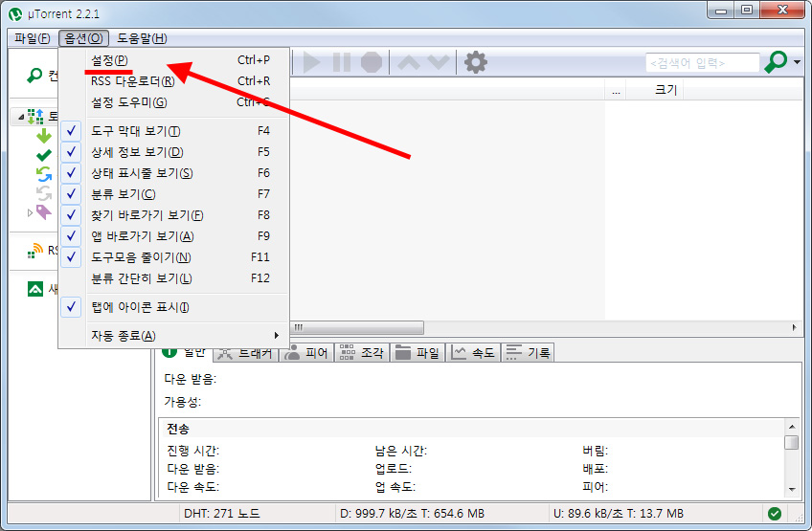Focus the 검색어 입력 search field
Image resolution: width=812 pixels, height=531 pixels.
point(702,62)
